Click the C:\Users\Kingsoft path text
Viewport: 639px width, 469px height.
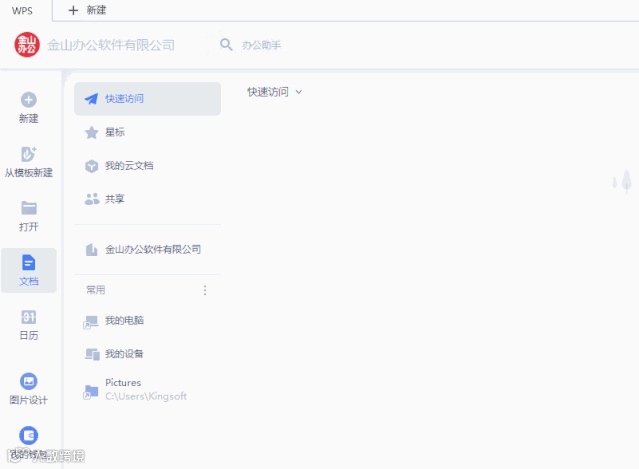pyautogui.click(x=146, y=396)
